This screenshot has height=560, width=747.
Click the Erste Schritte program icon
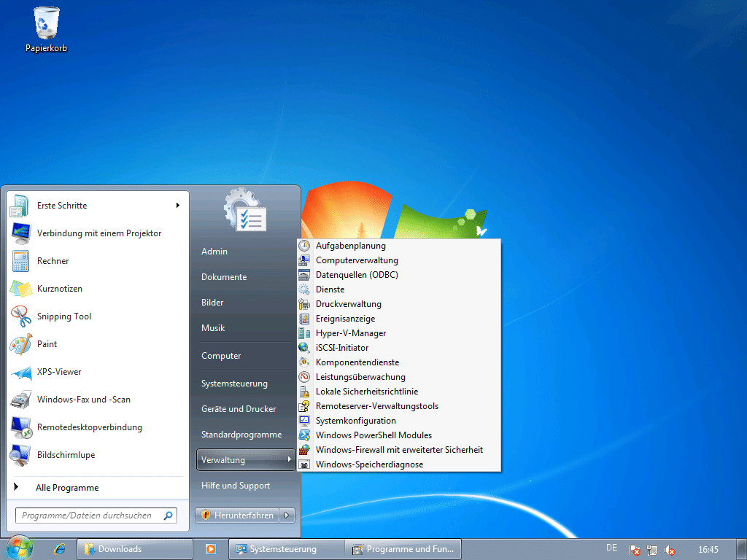coord(20,206)
